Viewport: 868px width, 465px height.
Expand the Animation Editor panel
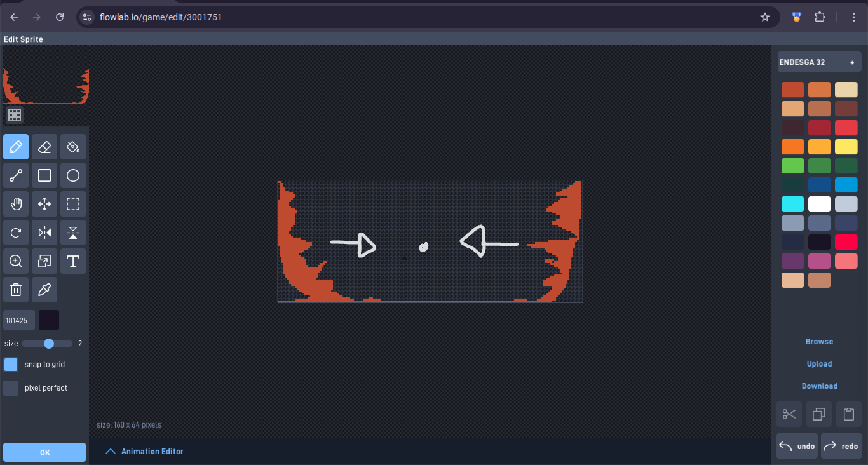(144, 452)
